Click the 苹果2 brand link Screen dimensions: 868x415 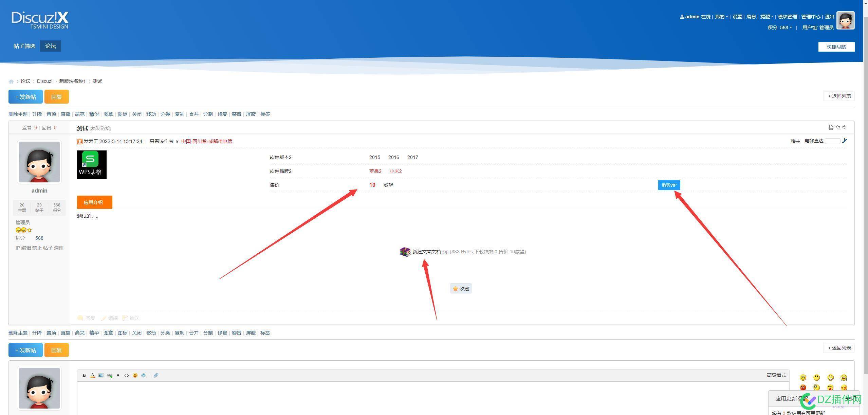pyautogui.click(x=375, y=171)
